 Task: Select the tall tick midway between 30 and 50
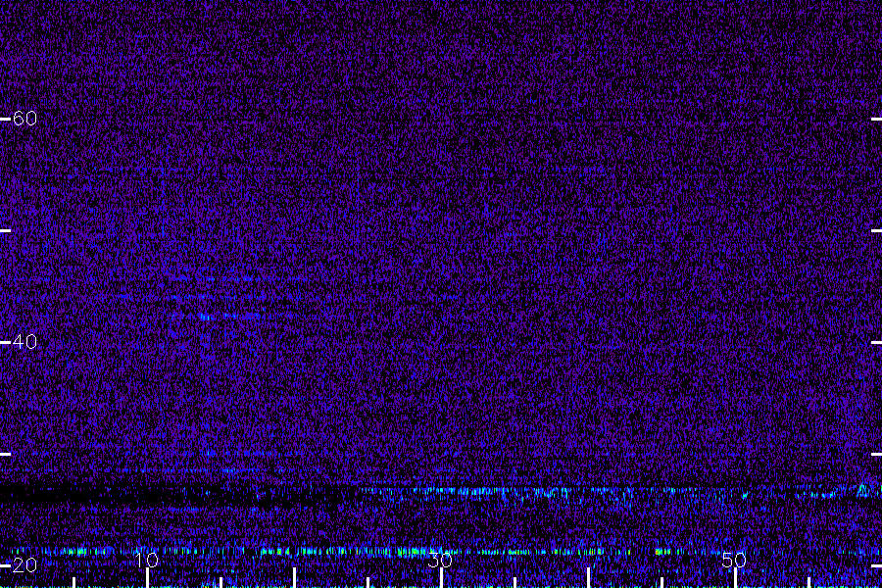coord(588,577)
